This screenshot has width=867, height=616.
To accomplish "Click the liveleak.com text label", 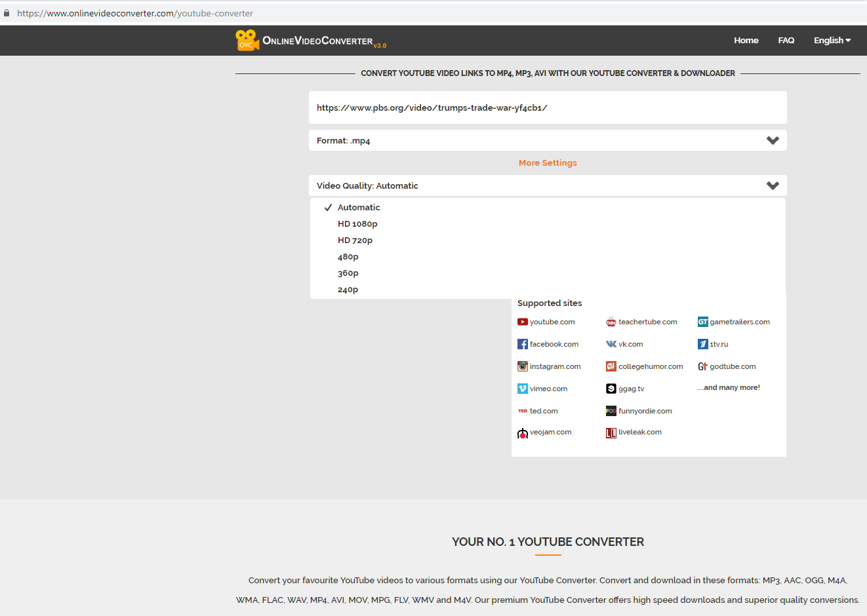I will tap(640, 432).
